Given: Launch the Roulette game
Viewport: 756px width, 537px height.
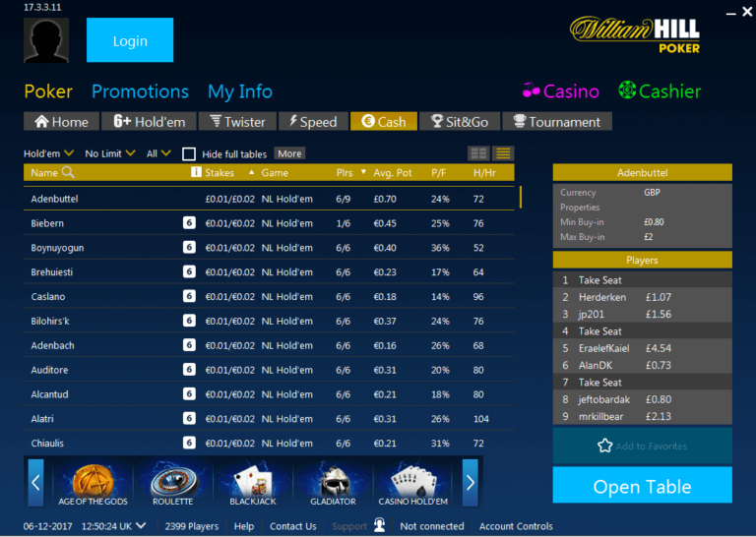Looking at the screenshot, I should click(x=172, y=483).
